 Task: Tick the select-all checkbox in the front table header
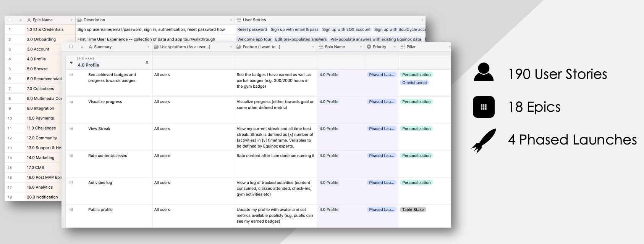71,47
